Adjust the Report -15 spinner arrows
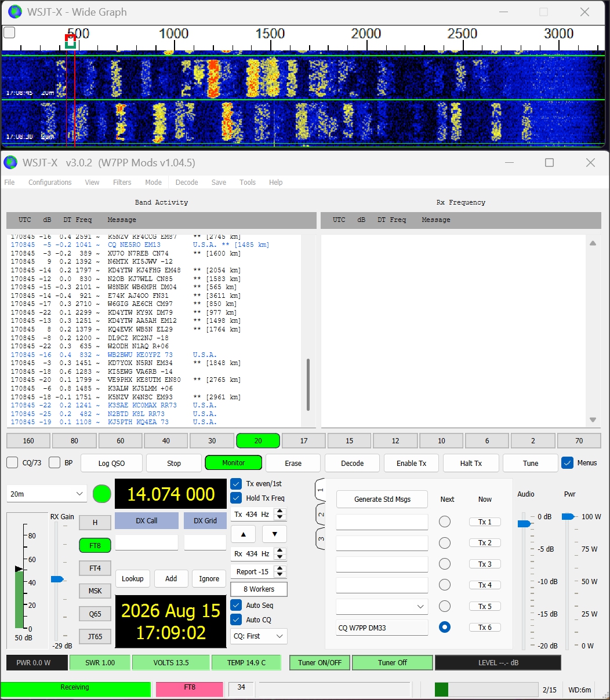Viewport: 610px width, 700px height. click(x=280, y=572)
